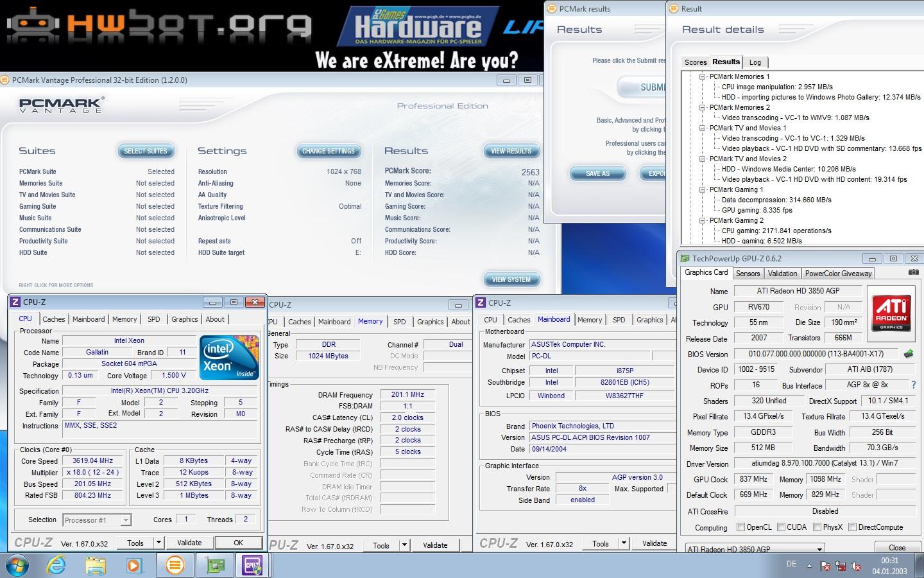Click OK in the CPU tab CPU-Z window
Screen dimensions: 924x578
click(238, 543)
